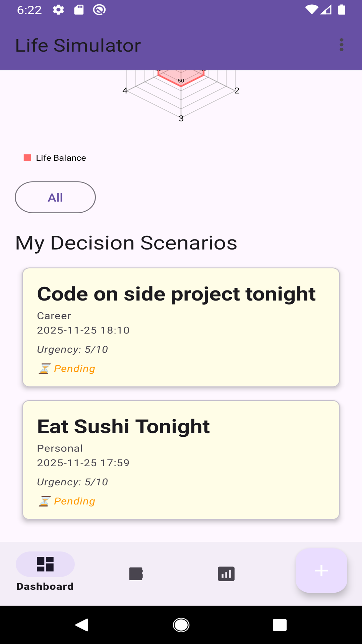Image resolution: width=362 pixels, height=644 pixels.
Task: Tap the SD card status bar icon
Action: 79,10
